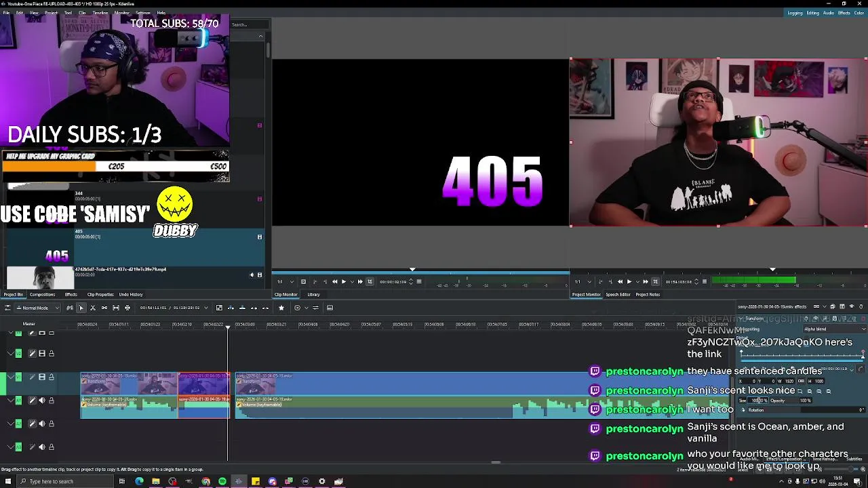Lock the A1 audio track
Screen dimensions: 868x488
pyautogui.click(x=52, y=401)
